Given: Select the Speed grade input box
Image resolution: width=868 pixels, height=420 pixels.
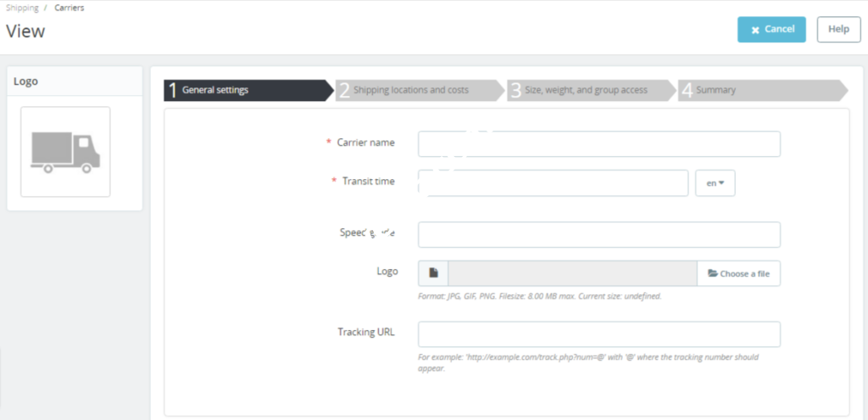Looking at the screenshot, I should tap(598, 235).
